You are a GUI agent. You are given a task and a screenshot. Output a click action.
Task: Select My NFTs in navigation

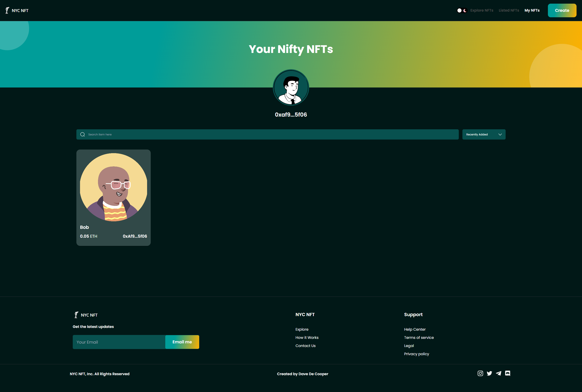[532, 10]
